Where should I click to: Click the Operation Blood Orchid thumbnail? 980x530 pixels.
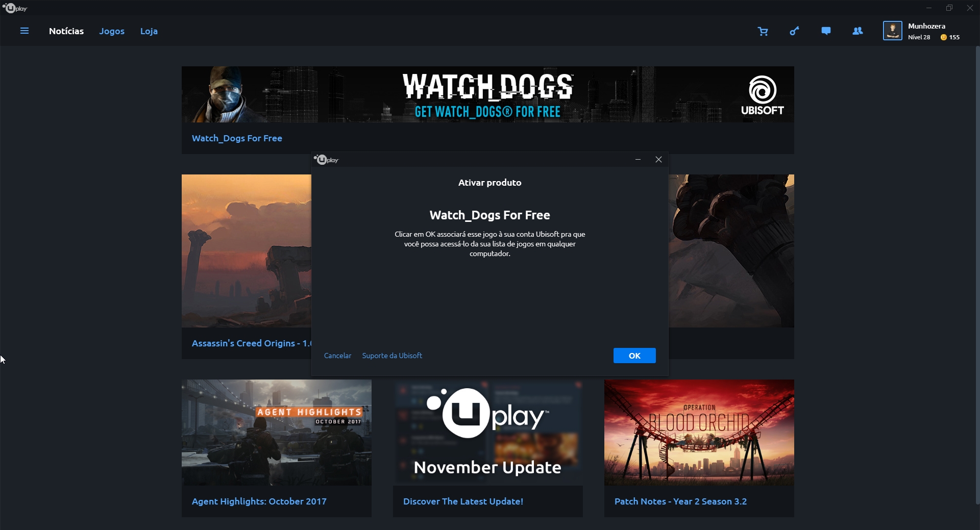click(x=699, y=433)
